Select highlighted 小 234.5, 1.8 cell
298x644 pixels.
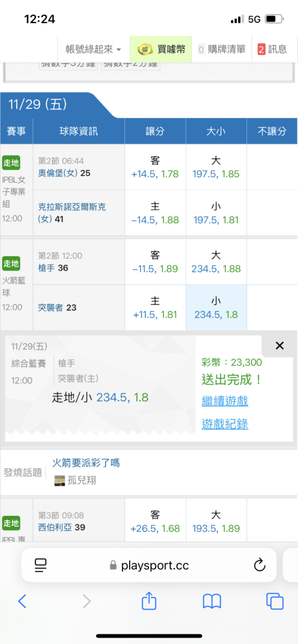216,308
